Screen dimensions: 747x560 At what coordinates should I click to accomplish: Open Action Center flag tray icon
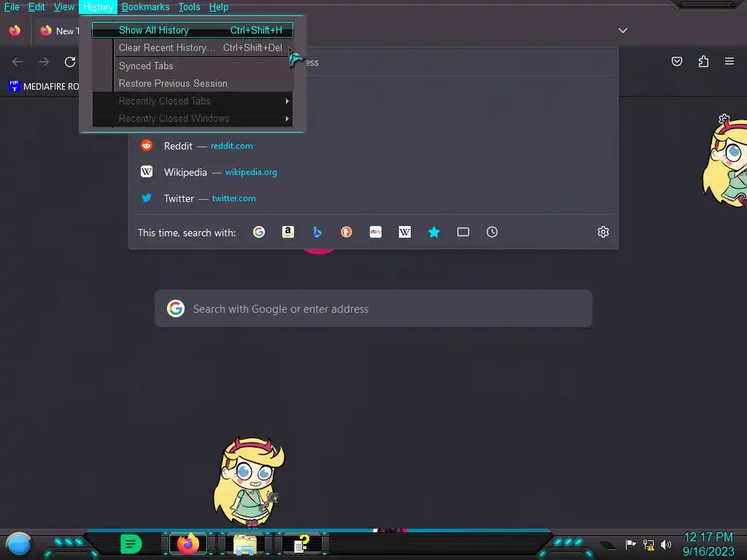click(x=631, y=544)
